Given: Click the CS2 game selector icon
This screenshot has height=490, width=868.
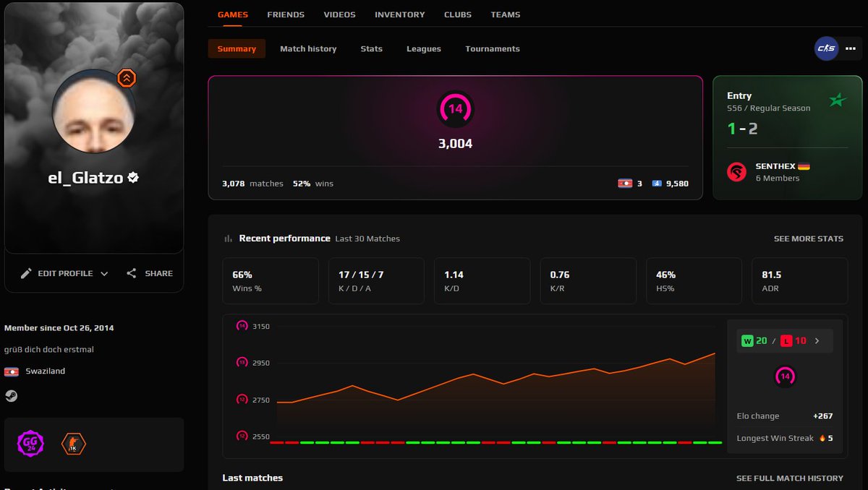Looking at the screenshot, I should coord(826,48).
